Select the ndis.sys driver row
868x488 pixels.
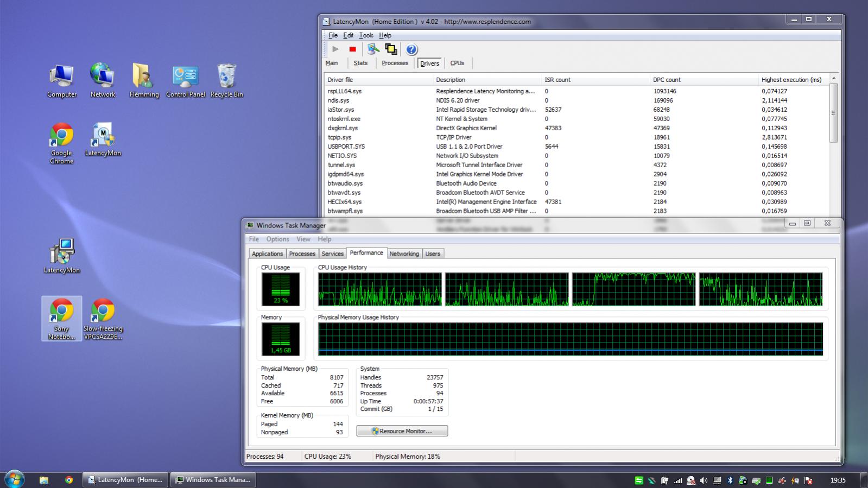[x=576, y=100]
